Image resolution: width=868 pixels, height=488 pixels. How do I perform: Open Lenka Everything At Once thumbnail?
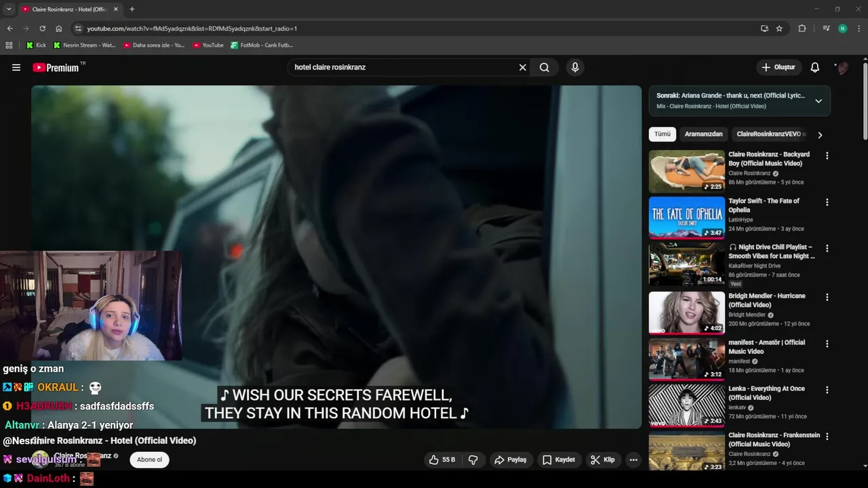[687, 405]
